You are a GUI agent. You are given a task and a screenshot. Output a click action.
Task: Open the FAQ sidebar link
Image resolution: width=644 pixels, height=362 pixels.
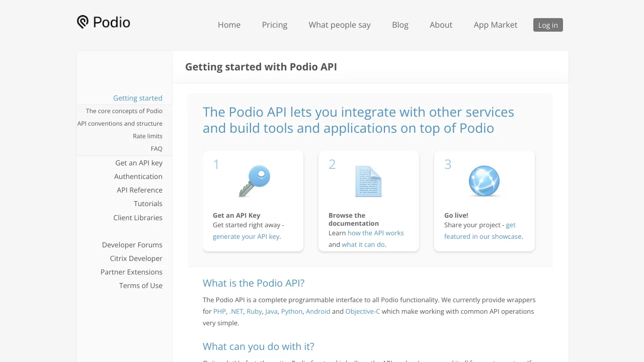coord(156,149)
